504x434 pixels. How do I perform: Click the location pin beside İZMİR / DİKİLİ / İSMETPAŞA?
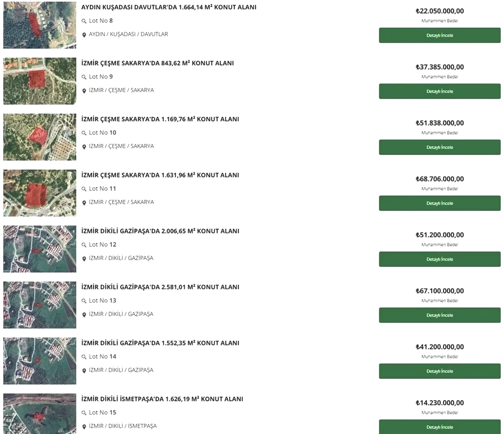84,427
